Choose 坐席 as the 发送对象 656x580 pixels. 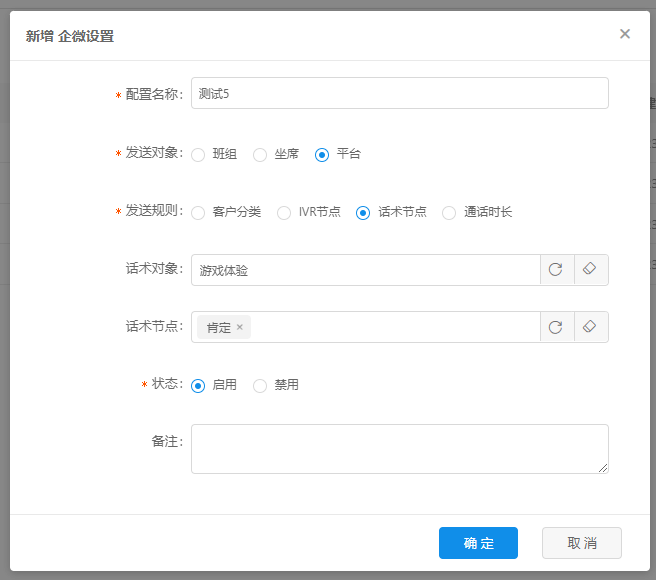tap(260, 155)
